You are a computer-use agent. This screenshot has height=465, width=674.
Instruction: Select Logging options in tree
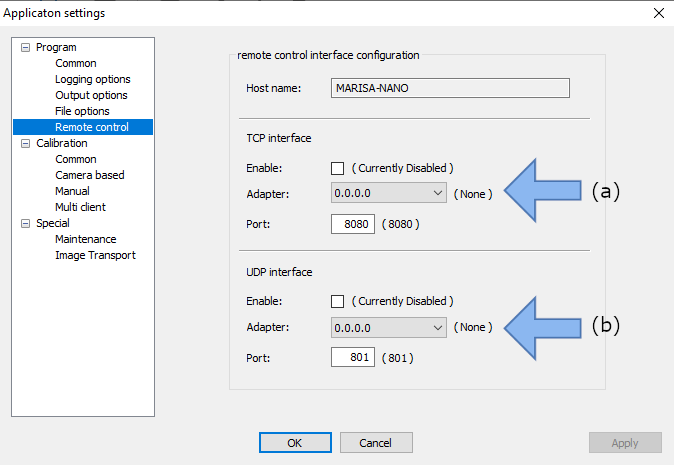(x=92, y=79)
